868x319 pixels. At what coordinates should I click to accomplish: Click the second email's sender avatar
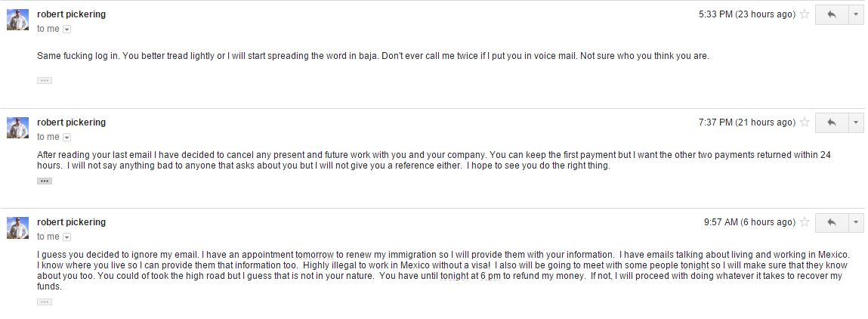click(17, 128)
